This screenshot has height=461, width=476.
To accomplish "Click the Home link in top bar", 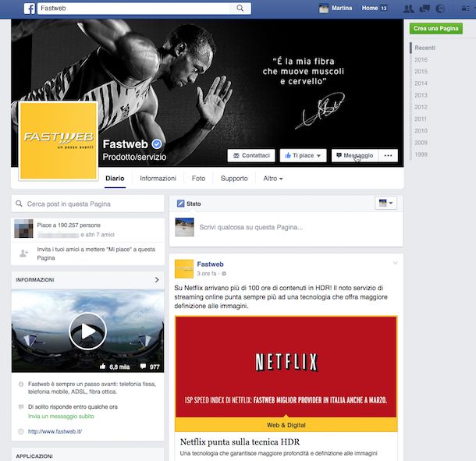I will 369,9.
